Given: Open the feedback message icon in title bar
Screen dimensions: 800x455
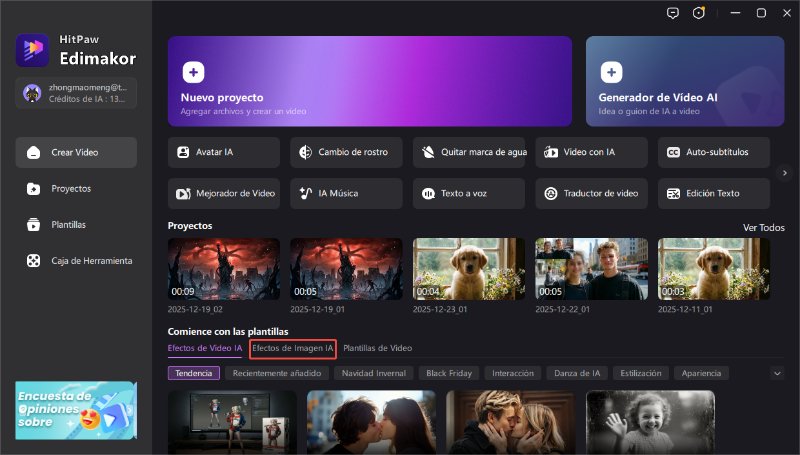Looking at the screenshot, I should point(673,13).
